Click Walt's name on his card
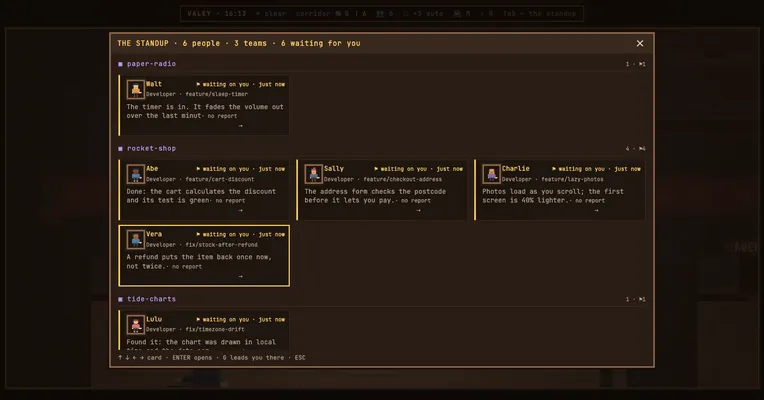This screenshot has height=400, width=764. (154, 84)
